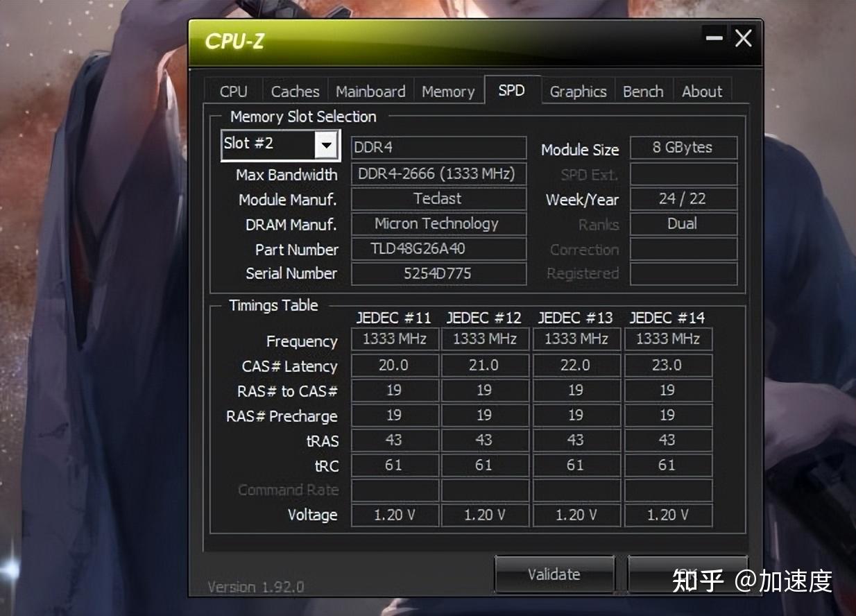Click CAS# Latency value 22.0
Screen dimensions: 856x616
576,365
